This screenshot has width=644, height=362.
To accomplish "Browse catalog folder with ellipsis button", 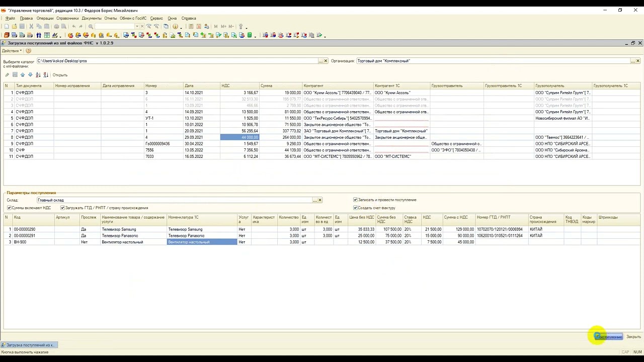I will [x=320, y=61].
